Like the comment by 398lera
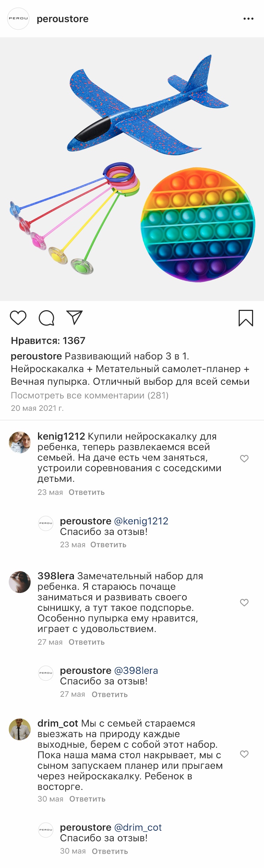 (x=244, y=602)
